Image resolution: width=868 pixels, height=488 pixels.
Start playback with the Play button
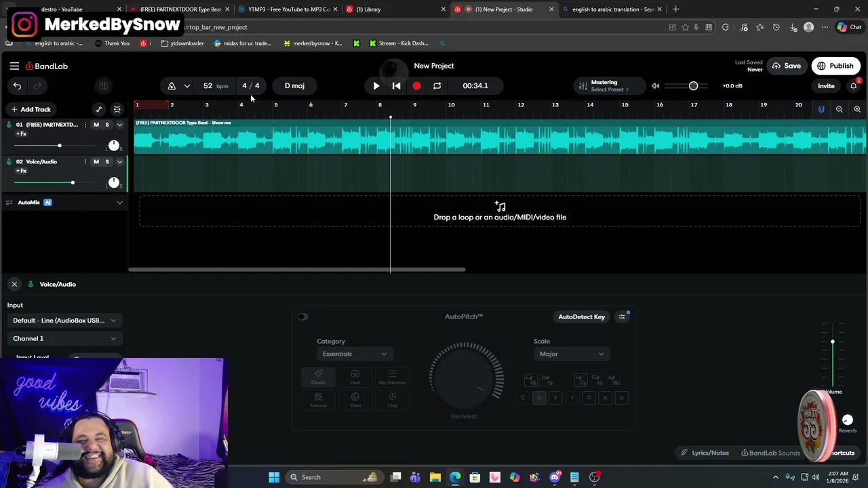click(x=376, y=86)
